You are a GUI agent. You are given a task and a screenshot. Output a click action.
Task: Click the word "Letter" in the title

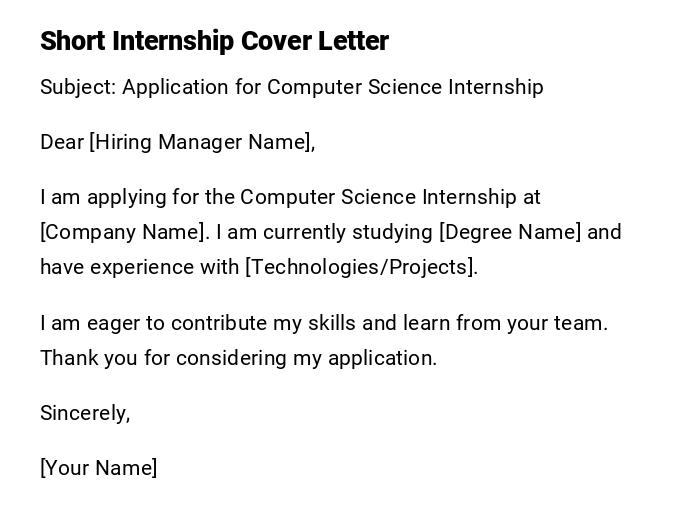point(353,41)
